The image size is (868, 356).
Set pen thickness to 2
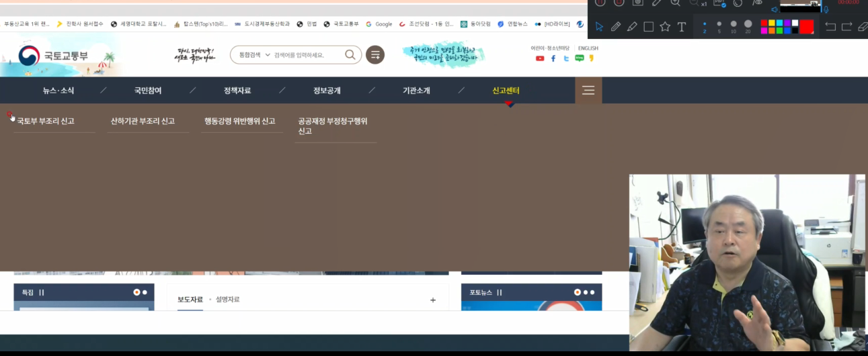coord(705,26)
